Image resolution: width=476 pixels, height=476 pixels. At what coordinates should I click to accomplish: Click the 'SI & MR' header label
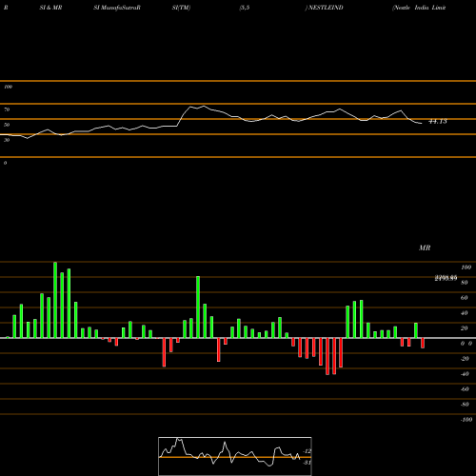(x=50, y=8)
